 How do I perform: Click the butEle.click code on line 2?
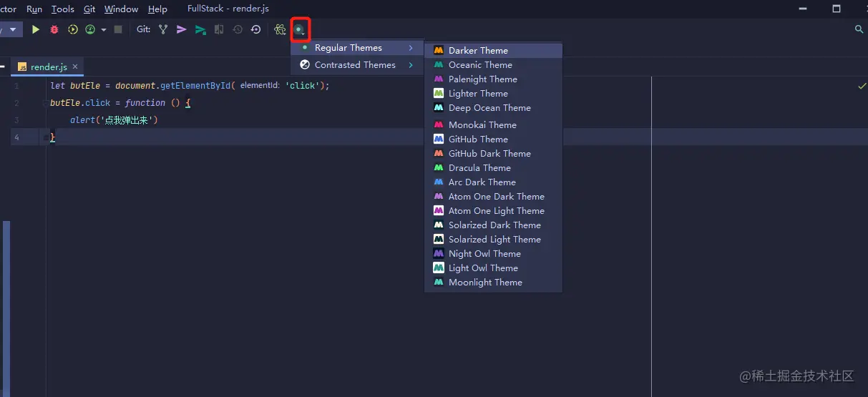point(80,103)
